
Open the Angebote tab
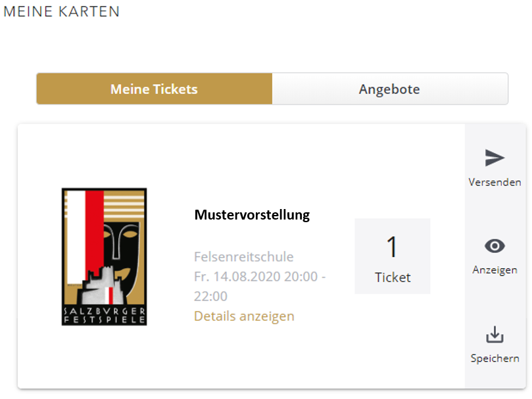tap(390, 89)
